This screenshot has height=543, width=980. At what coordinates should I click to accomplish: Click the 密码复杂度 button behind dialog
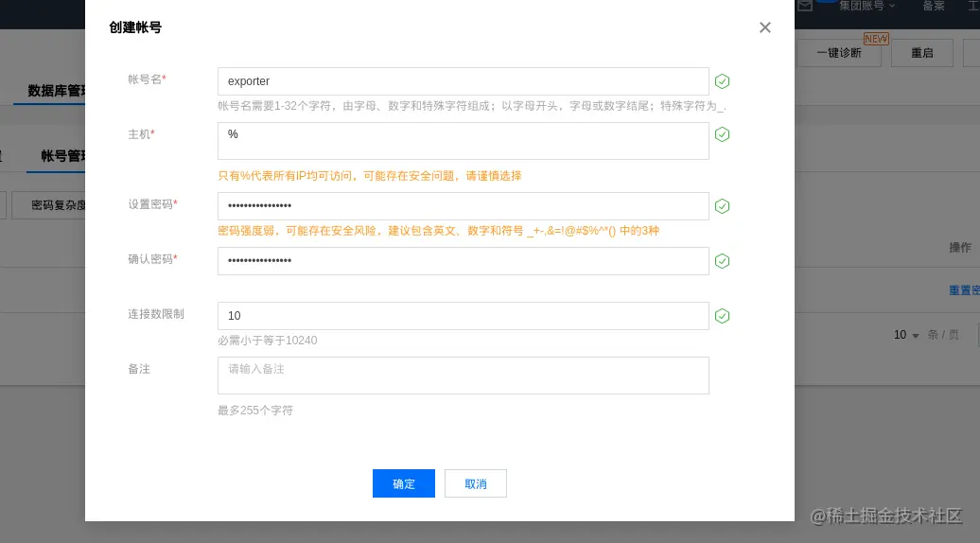(x=49, y=205)
